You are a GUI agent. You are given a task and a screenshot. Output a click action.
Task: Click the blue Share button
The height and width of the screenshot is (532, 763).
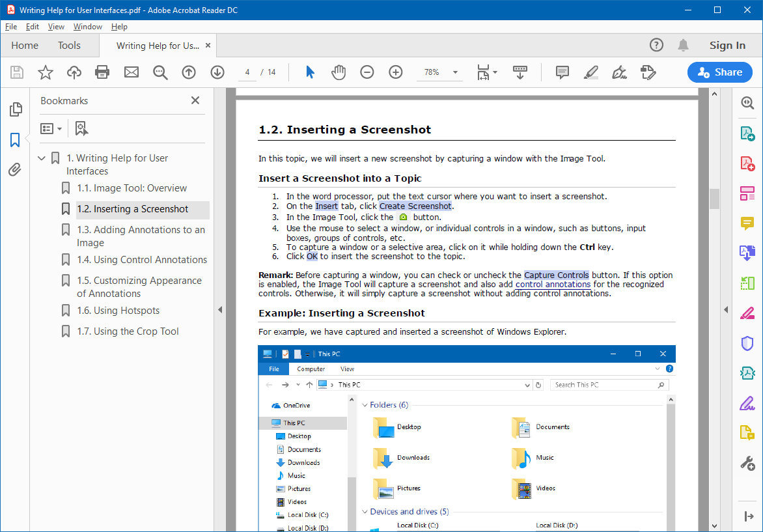pyautogui.click(x=719, y=72)
